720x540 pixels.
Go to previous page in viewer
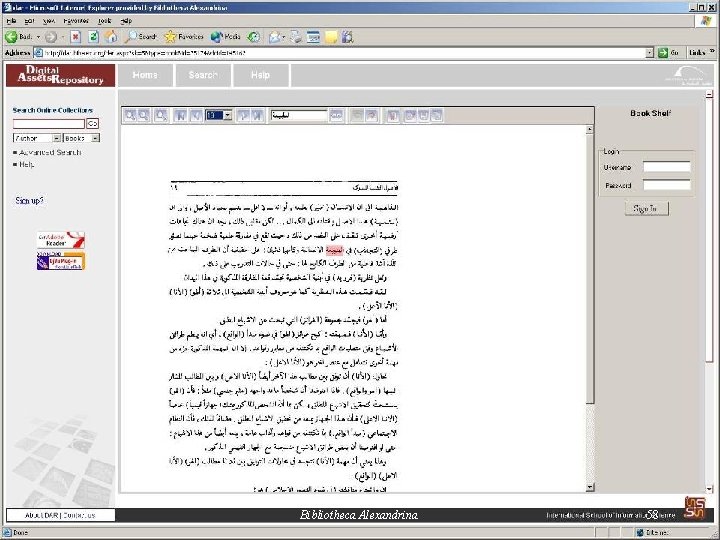pyautogui.click(x=195, y=115)
